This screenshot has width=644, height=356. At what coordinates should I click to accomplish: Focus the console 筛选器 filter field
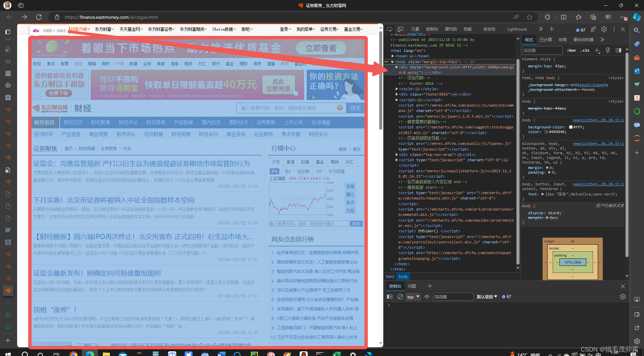[x=453, y=297]
